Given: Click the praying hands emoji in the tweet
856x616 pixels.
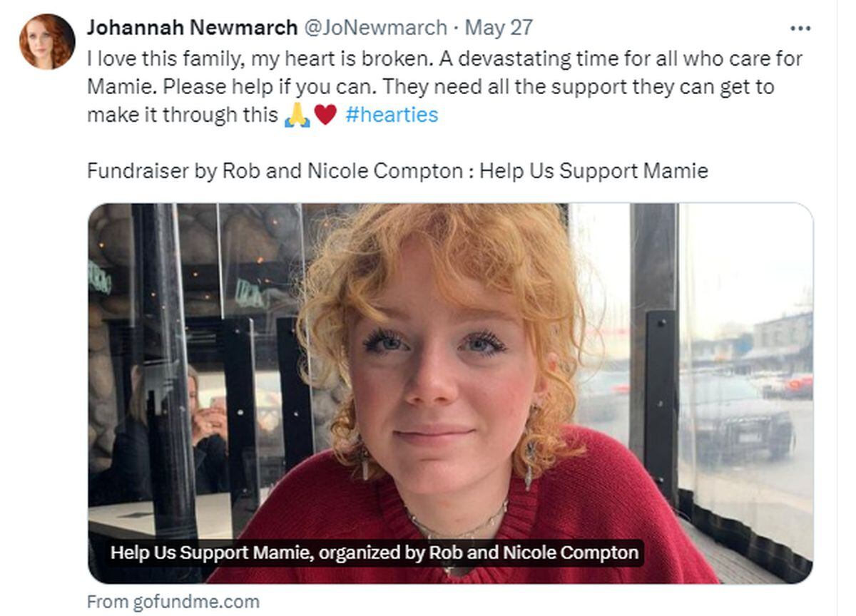Looking at the screenshot, I should tap(297, 115).
